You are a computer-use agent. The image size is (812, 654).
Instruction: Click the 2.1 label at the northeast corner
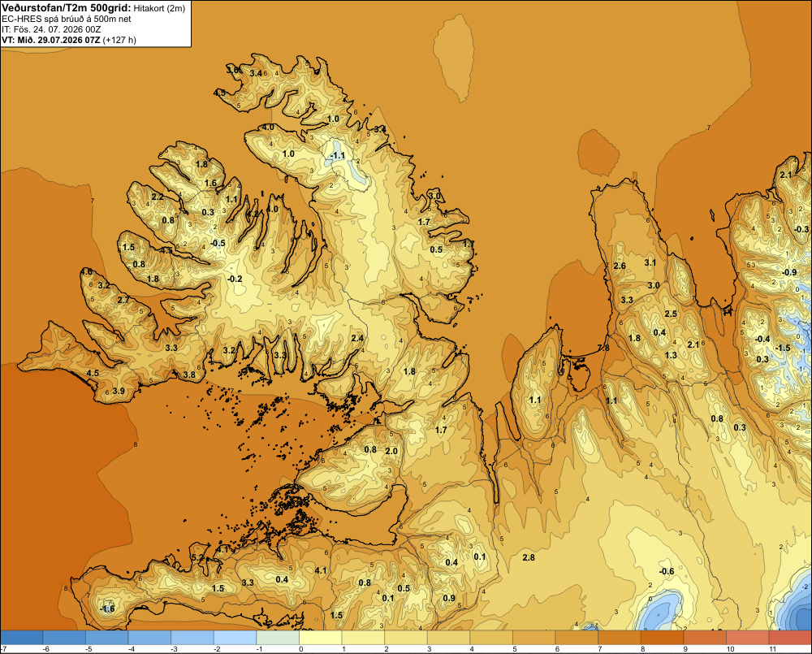pos(786,175)
